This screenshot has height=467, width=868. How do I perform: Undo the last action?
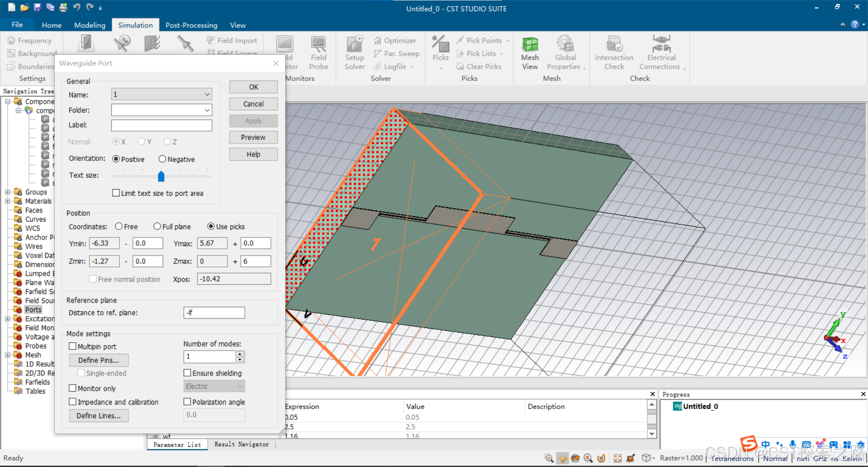(76, 7)
